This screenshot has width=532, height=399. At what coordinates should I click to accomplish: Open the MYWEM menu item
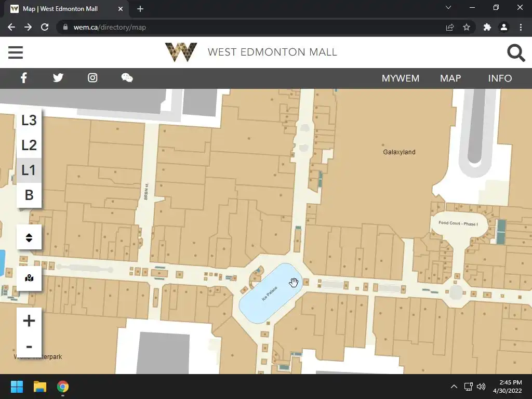coord(401,78)
